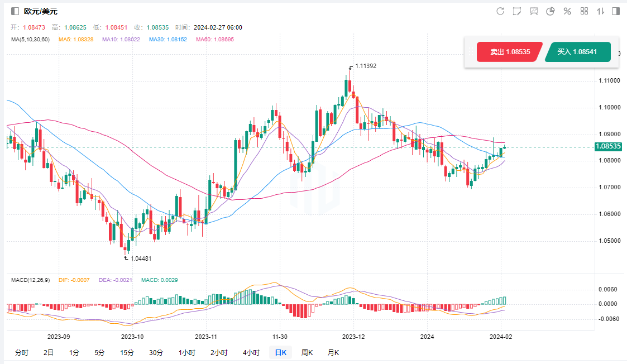Switch to the 15分 interval
627x364 pixels.
(x=127, y=352)
